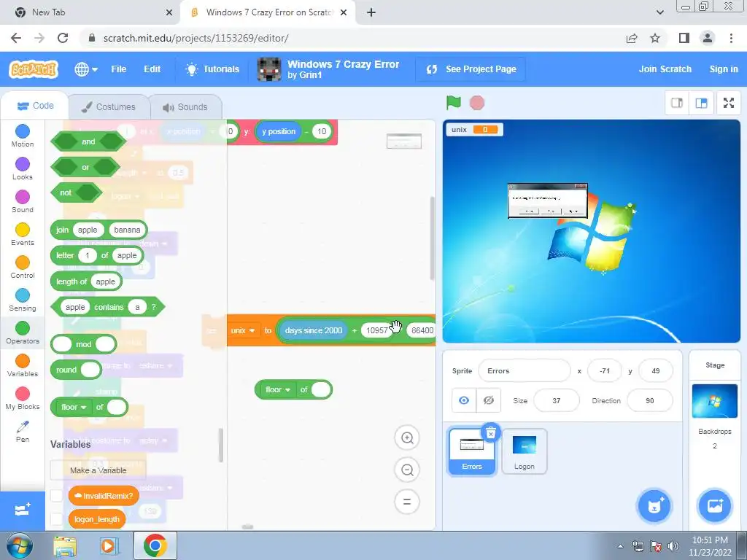The height and width of the screenshot is (560, 747).
Task: Select the Stage backdrop thumbnail
Action: (x=714, y=401)
